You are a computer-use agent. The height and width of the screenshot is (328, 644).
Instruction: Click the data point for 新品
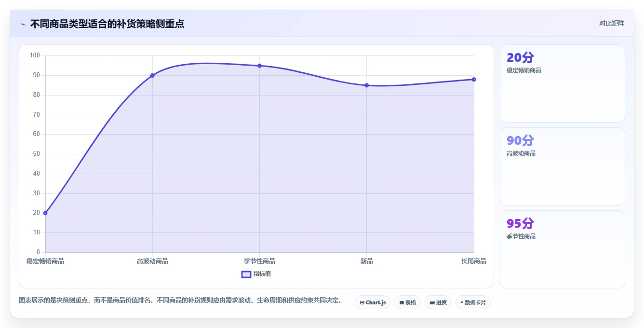coord(366,85)
